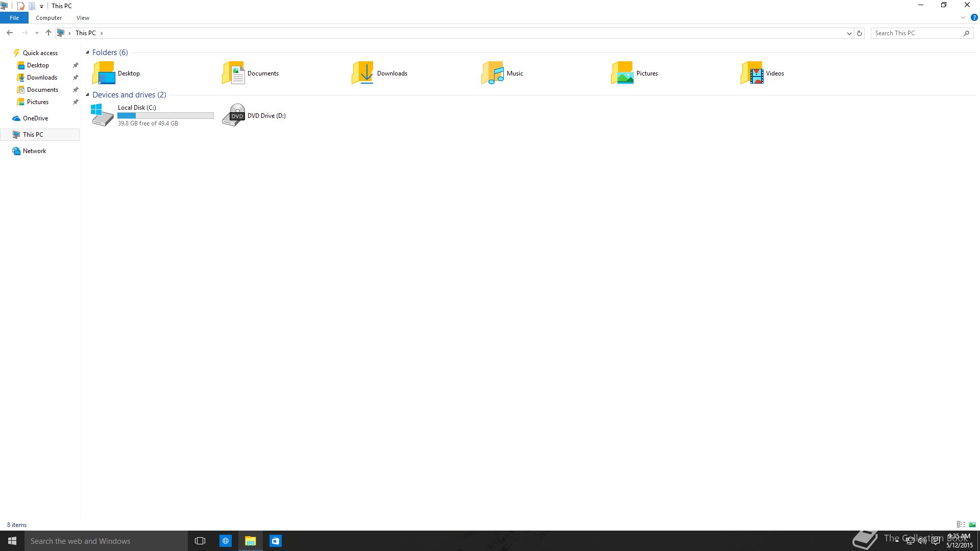Open the network status tray icon

[x=910, y=541]
